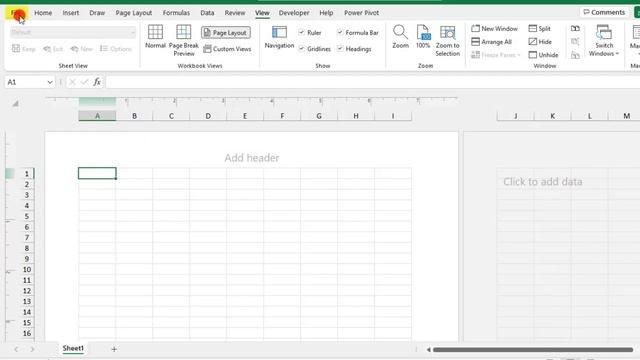Image resolution: width=640 pixels, height=360 pixels.
Task: Open the Zoom dialog magnifier
Action: pyautogui.click(x=400, y=37)
